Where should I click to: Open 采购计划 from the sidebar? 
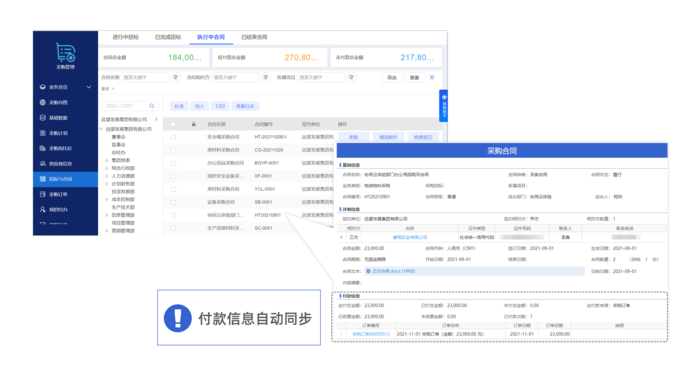point(58,133)
